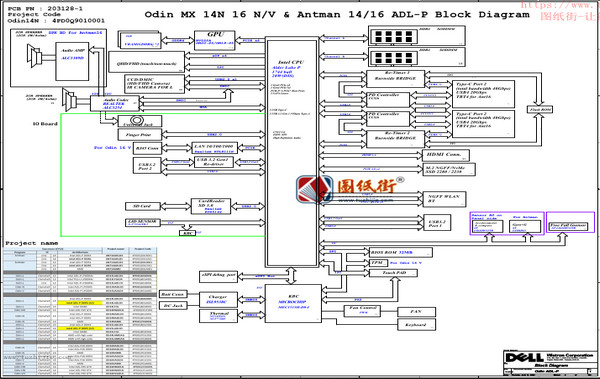Select the NGFF WLAN BT block

coord(444,199)
